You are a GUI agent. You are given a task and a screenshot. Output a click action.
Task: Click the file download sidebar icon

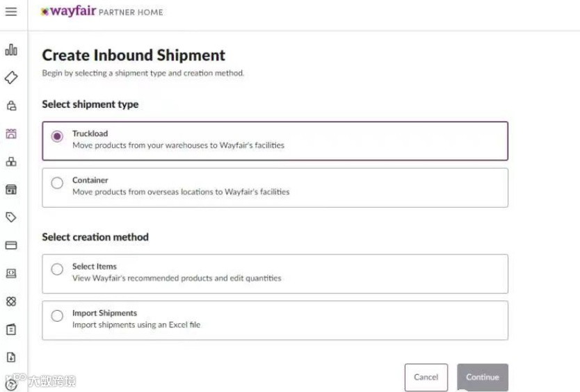pyautogui.click(x=11, y=357)
